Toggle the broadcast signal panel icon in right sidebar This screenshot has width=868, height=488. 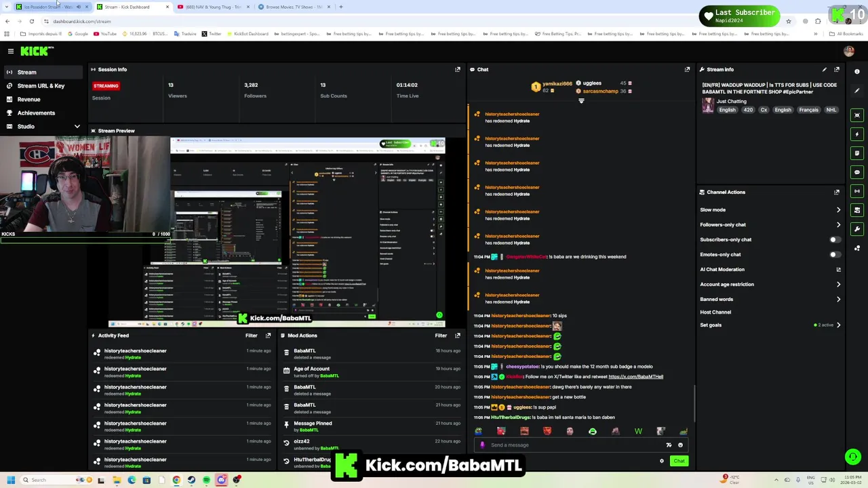857,191
